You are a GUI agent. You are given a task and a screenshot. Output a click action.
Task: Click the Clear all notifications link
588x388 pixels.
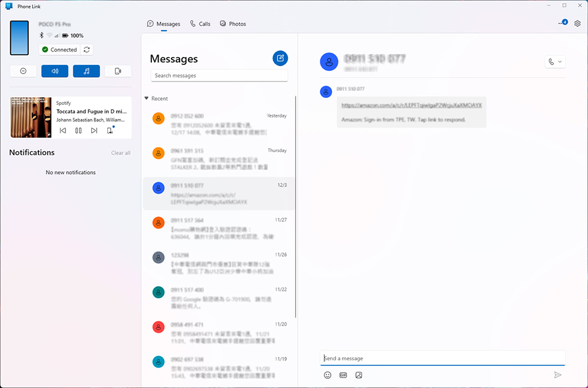click(x=121, y=153)
